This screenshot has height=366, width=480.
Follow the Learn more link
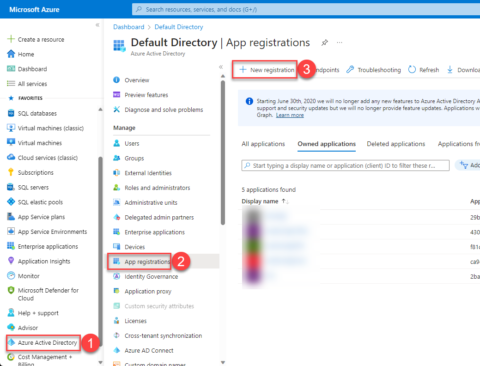pos(290,115)
